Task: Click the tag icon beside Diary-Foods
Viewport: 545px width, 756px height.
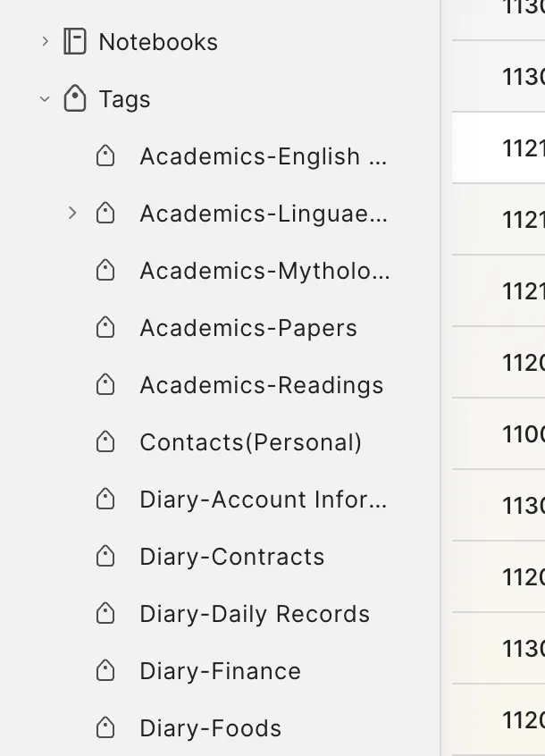Action: coord(105,728)
